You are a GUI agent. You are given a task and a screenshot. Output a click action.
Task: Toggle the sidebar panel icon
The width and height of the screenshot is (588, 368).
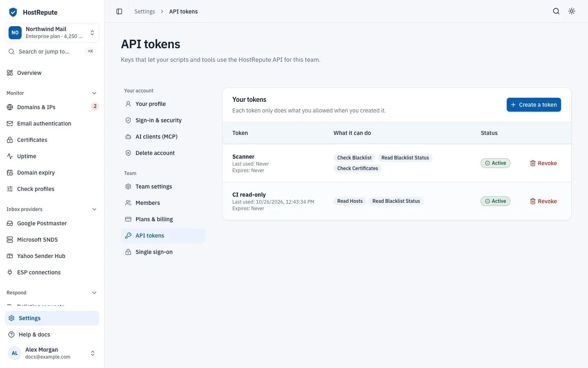pyautogui.click(x=119, y=11)
